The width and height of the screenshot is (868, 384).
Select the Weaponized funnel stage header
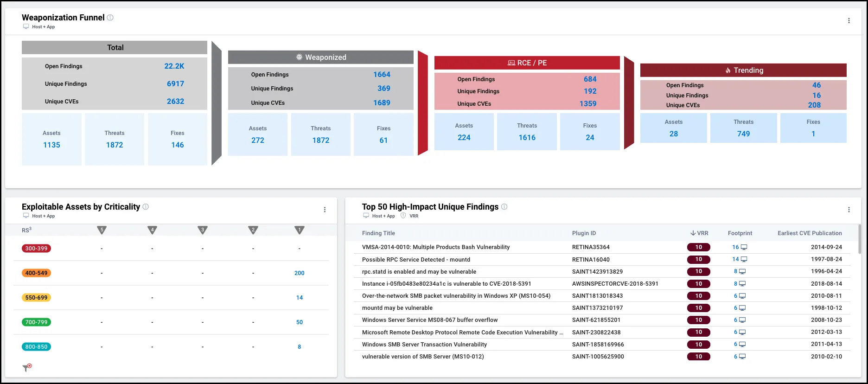point(321,57)
